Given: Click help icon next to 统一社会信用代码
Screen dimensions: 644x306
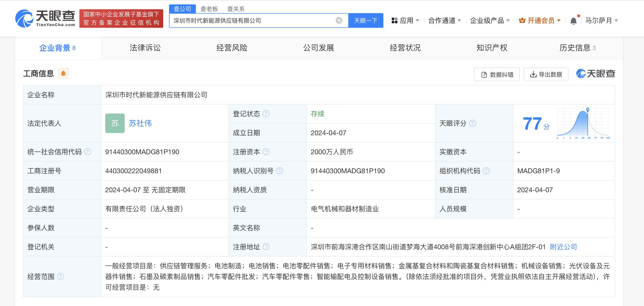Looking at the screenshot, I should coord(88,152).
